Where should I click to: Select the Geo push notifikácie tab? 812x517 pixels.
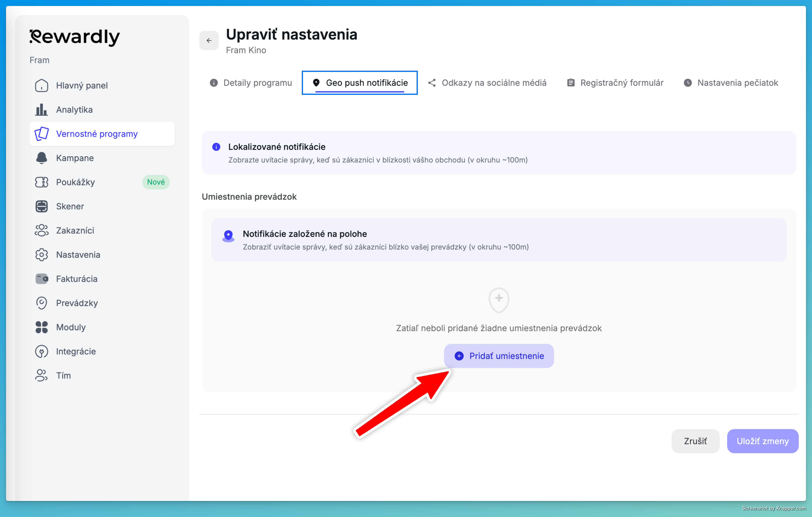click(360, 83)
